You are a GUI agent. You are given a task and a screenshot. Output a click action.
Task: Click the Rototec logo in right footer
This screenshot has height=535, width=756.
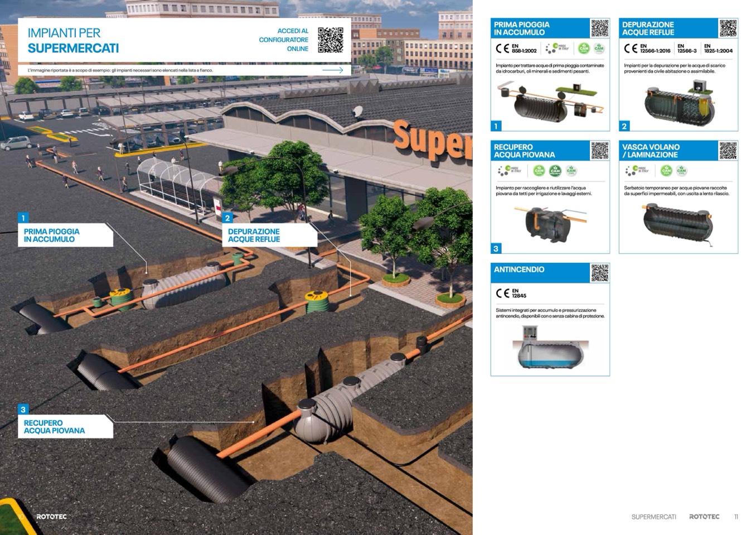(704, 517)
